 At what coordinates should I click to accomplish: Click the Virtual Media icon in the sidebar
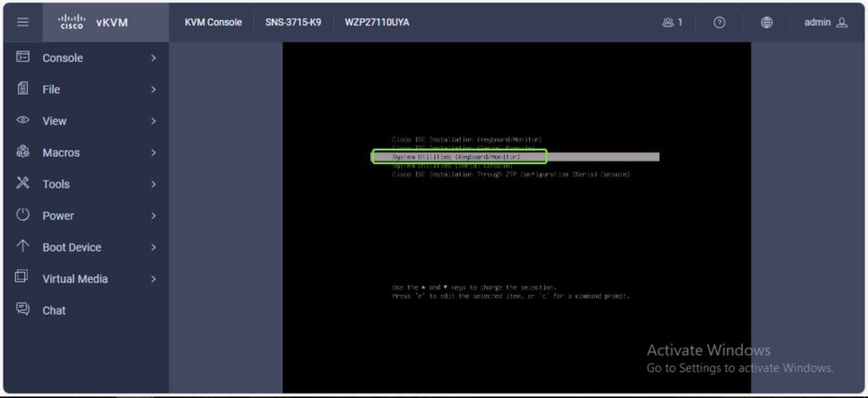pos(22,276)
